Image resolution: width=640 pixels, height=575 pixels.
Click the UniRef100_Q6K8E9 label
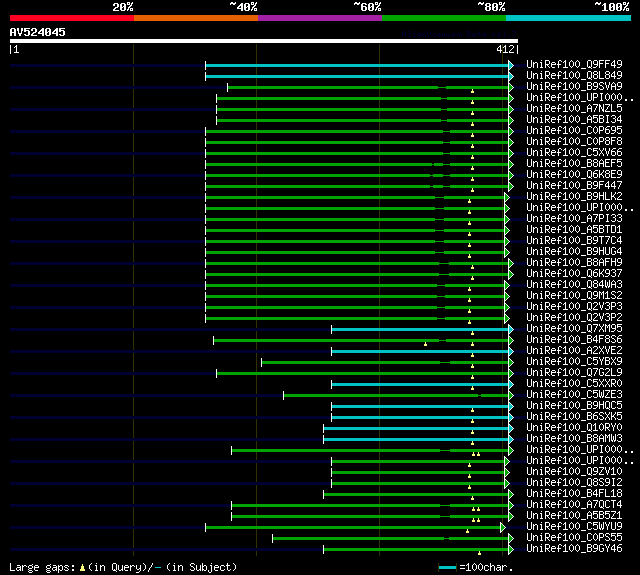[x=574, y=175]
